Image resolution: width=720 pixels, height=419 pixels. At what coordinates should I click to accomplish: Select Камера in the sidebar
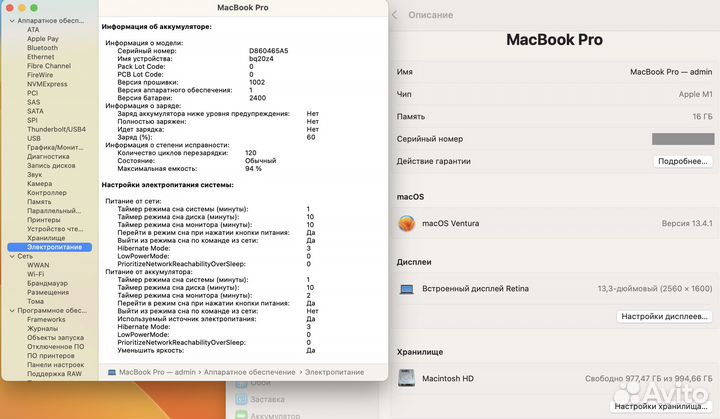point(39,184)
